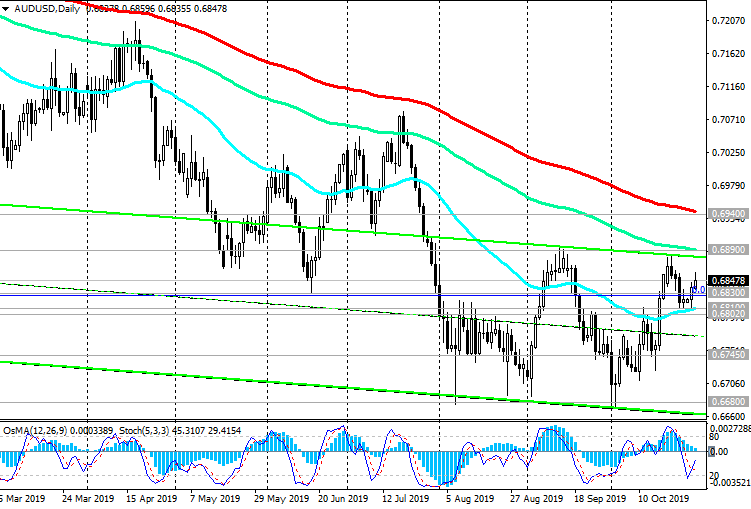Screen dimensions: 751x509
Task: Click the 0.70710 price axis label
Action: (x=728, y=120)
